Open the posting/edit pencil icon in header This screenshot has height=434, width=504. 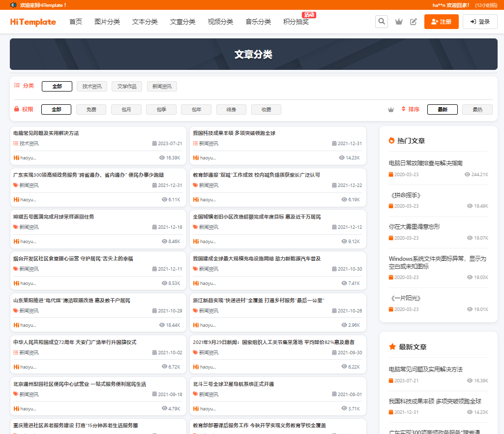point(414,22)
